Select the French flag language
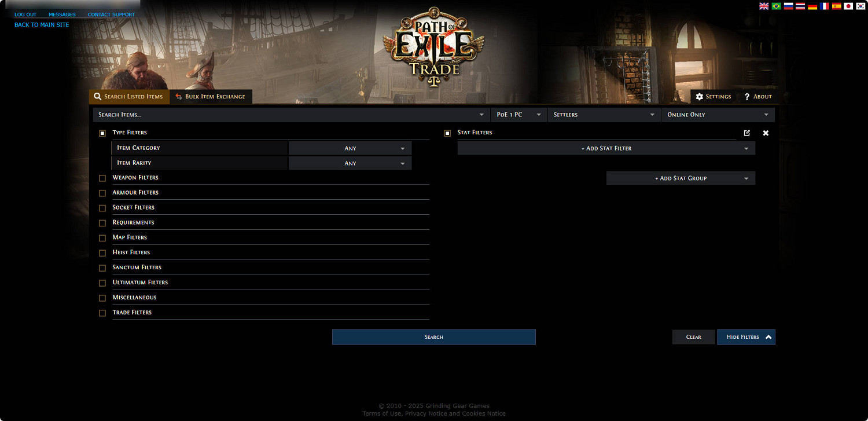Screen dimensions: 868x421 [x=825, y=6]
